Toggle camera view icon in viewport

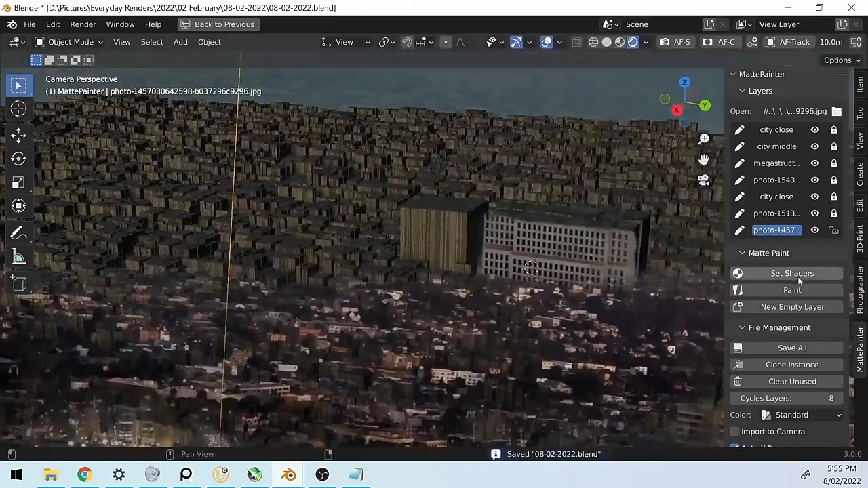pos(703,180)
